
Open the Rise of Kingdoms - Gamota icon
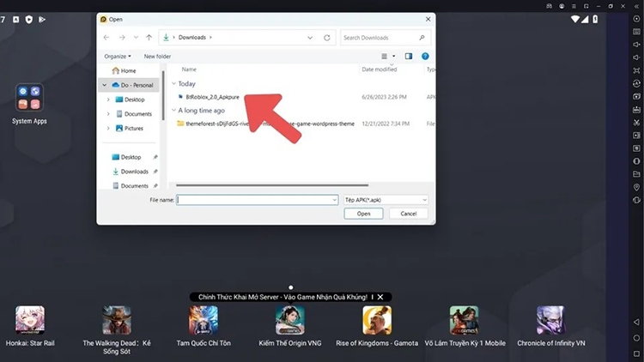(x=377, y=320)
